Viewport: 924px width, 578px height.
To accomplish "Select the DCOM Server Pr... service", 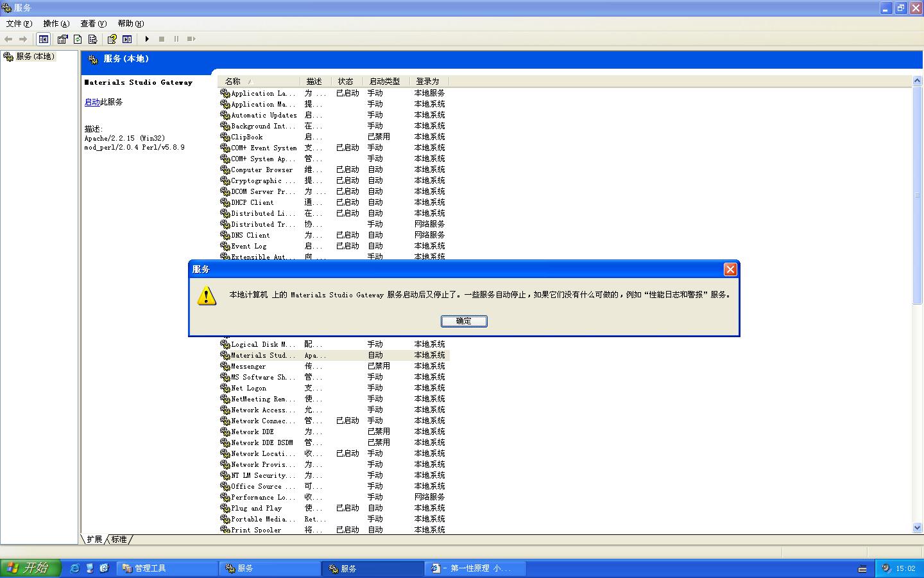I will [x=334, y=191].
